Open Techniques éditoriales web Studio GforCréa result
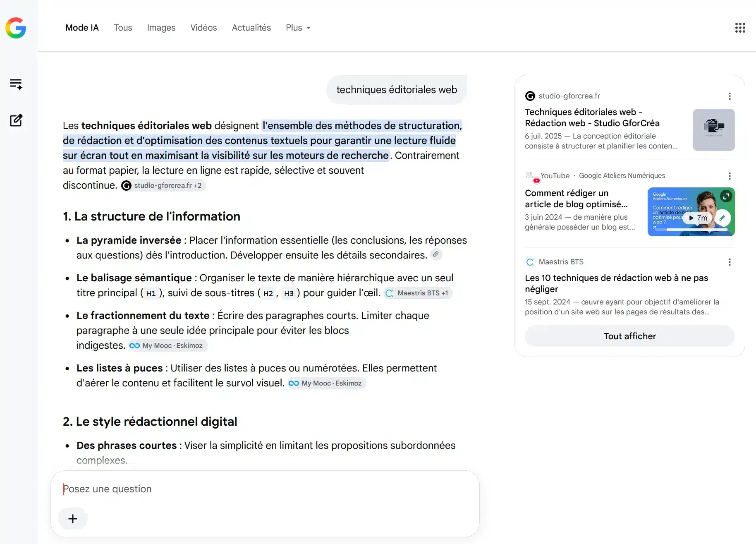 point(592,117)
